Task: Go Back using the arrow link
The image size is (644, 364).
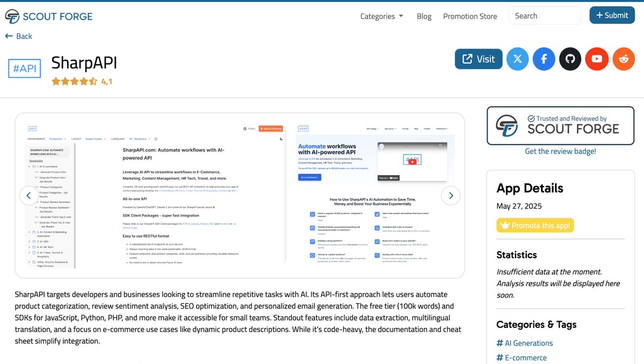Action: [x=18, y=36]
